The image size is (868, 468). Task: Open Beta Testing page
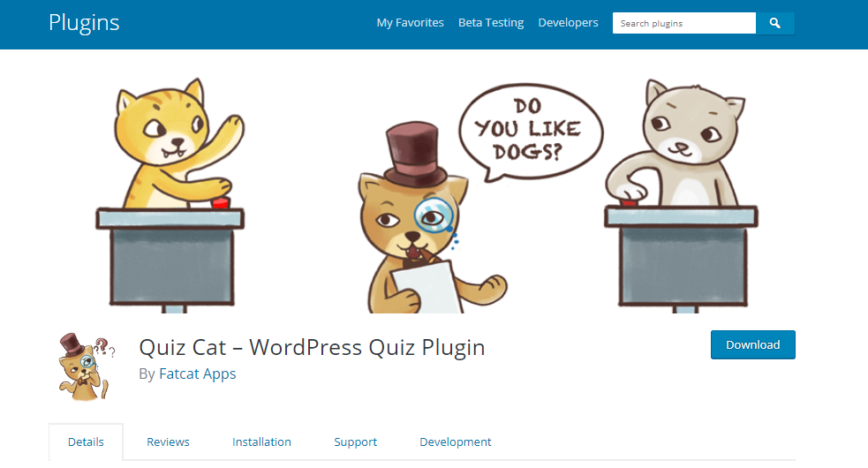491,23
